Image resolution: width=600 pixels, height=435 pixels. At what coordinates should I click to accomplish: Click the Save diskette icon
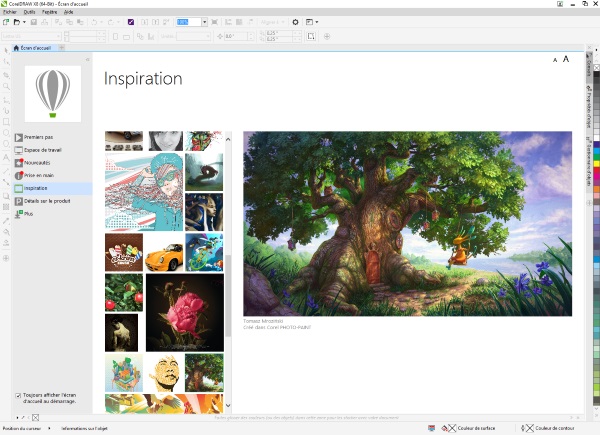click(34, 22)
